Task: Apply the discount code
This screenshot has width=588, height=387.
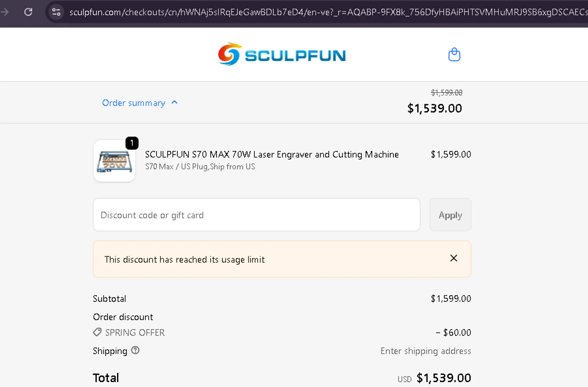Action: tap(450, 215)
